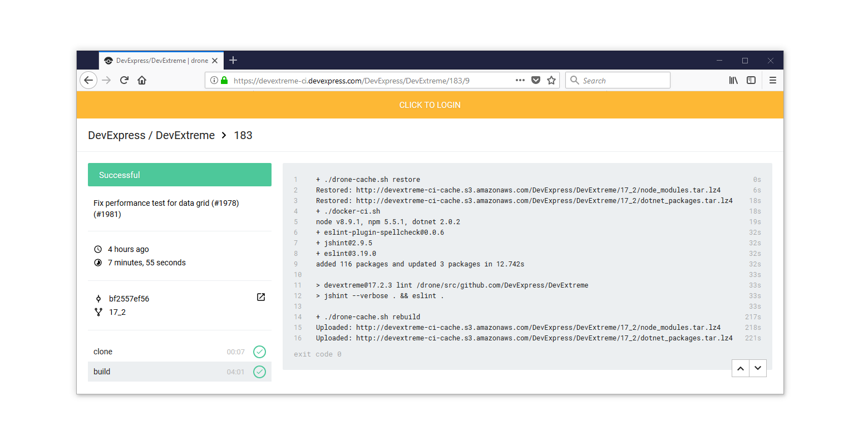
Task: Click build number 183 in breadcrumb
Action: 243,135
